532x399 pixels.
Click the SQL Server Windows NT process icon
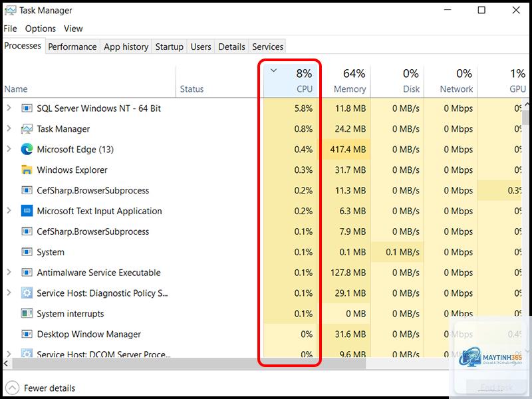[x=27, y=108]
